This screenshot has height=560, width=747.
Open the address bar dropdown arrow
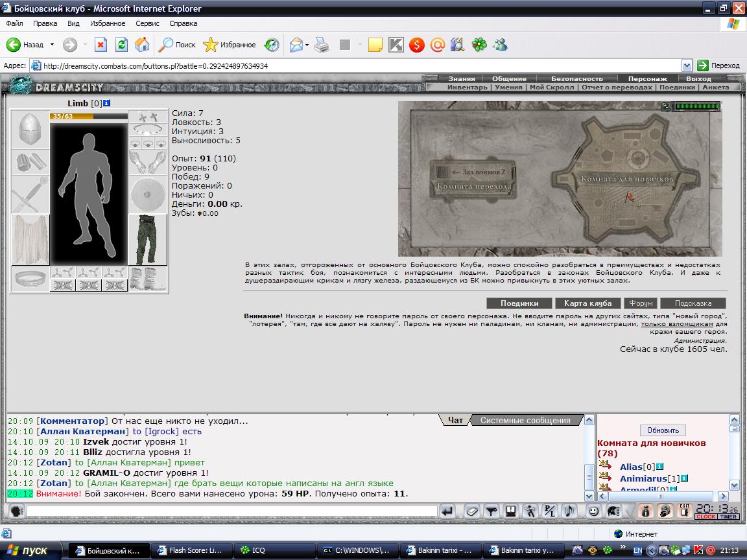[x=687, y=65]
